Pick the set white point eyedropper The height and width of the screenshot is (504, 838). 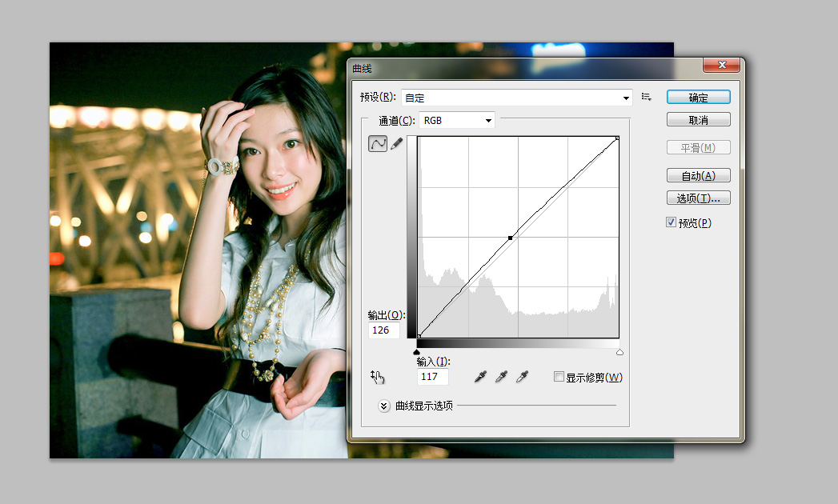pyautogui.click(x=522, y=377)
